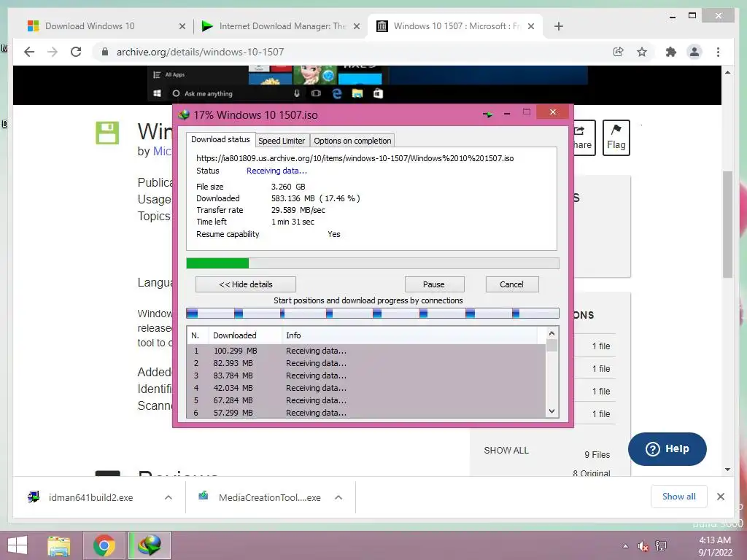
Task: Click the padlock site info icon
Action: (105, 52)
